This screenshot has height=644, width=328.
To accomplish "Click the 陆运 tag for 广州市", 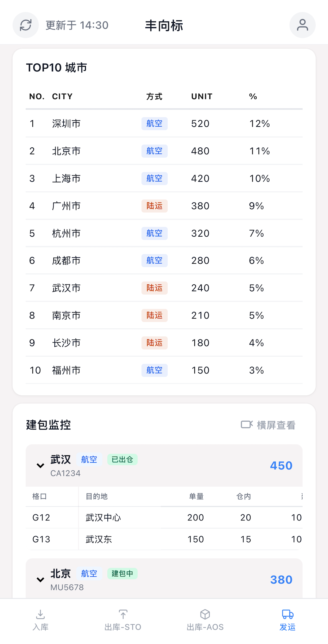I will [154, 206].
